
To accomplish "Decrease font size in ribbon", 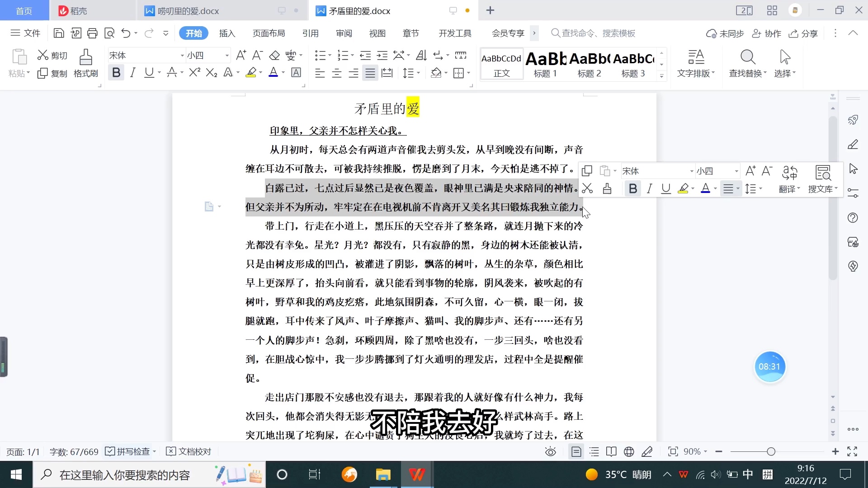I will [257, 55].
